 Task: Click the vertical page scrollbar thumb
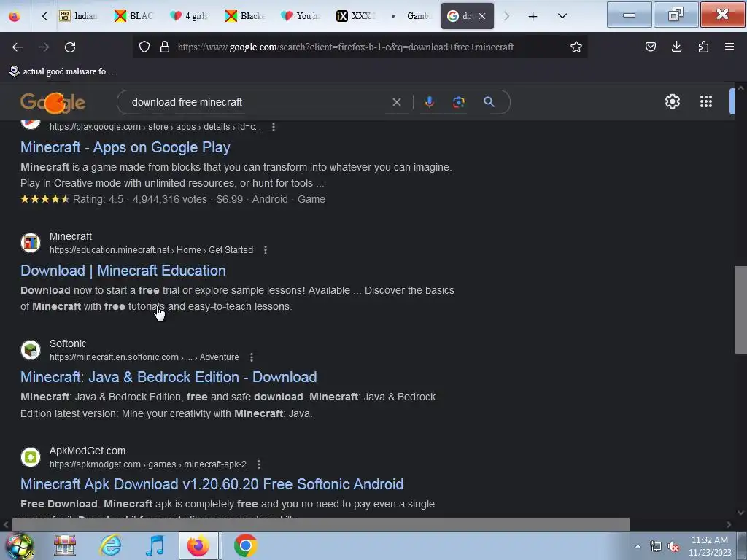click(x=740, y=309)
